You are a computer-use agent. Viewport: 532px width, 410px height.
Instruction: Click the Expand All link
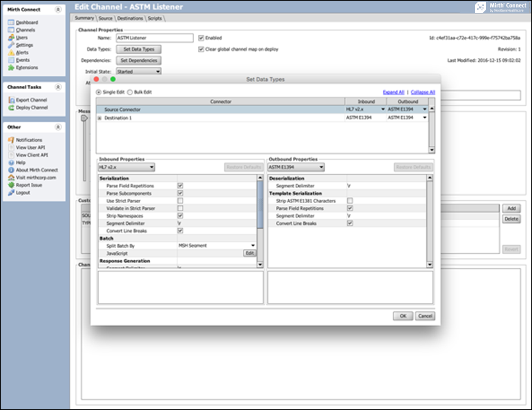393,92
